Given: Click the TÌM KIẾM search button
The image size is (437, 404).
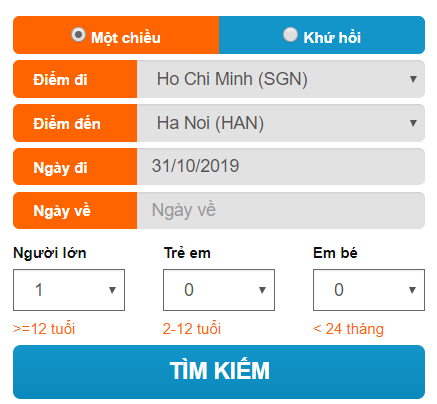Looking at the screenshot, I should pyautogui.click(x=219, y=372).
